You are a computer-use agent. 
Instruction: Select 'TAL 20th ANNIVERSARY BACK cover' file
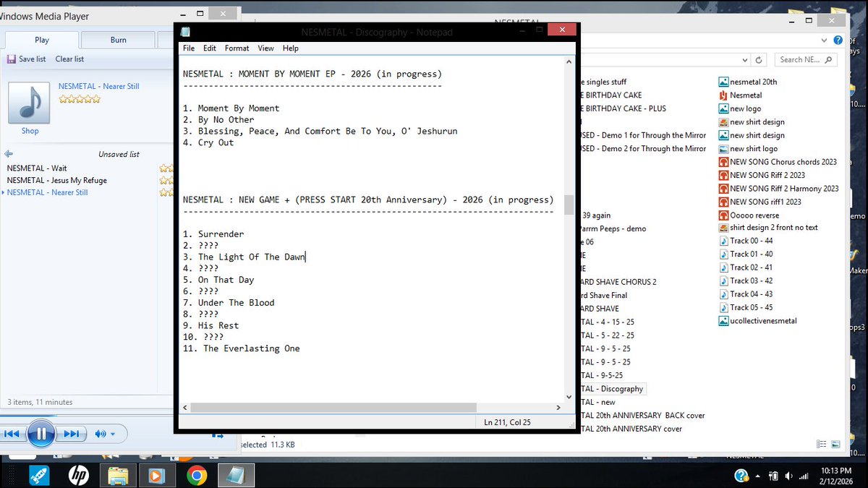click(x=643, y=415)
